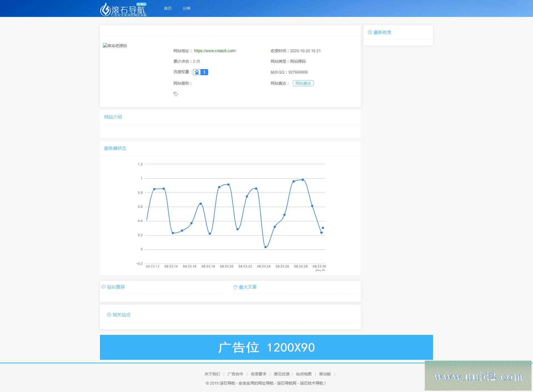Click the broken 菜鸟吧源码 thumbnail image
The width and height of the screenshot is (533, 392).
coord(115,46)
